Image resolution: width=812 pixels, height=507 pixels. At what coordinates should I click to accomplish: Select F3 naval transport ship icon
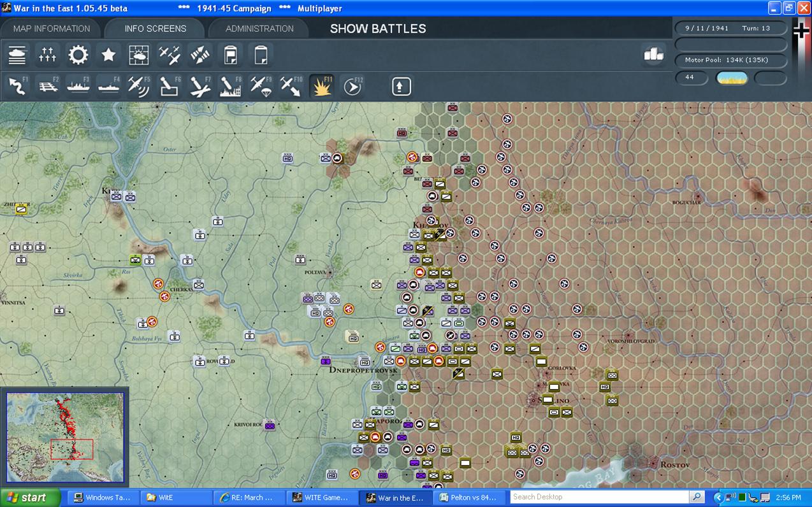(78, 86)
